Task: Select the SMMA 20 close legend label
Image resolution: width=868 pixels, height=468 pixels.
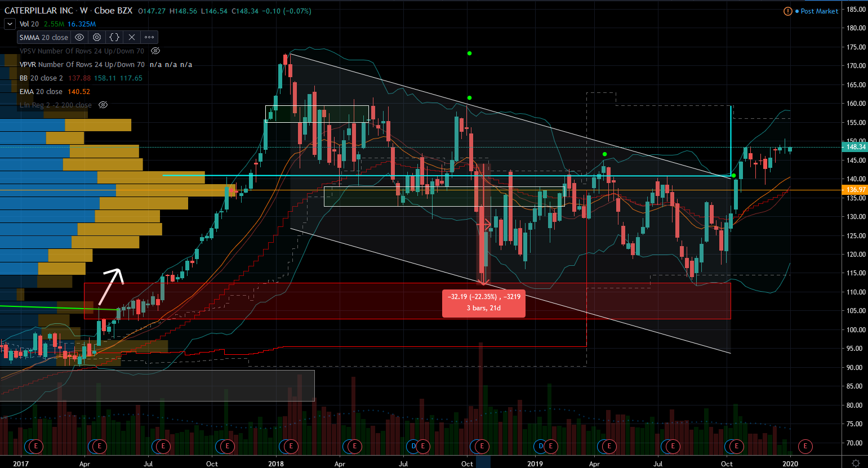Action: tap(44, 37)
